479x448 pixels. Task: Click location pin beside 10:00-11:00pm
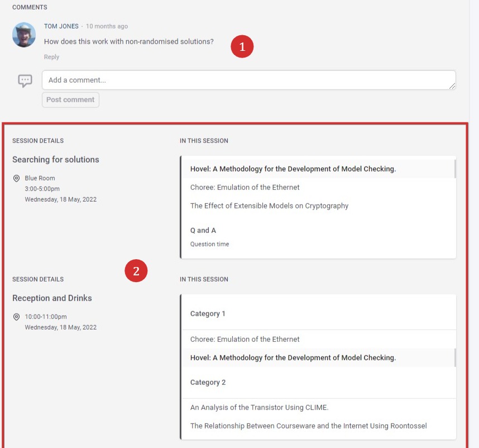pos(17,317)
